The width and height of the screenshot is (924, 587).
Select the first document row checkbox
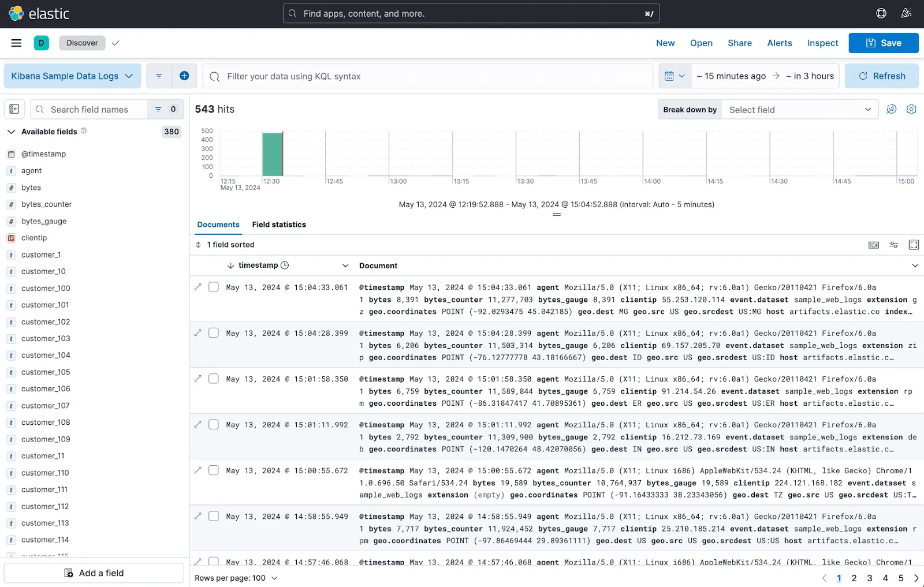pyautogui.click(x=214, y=287)
